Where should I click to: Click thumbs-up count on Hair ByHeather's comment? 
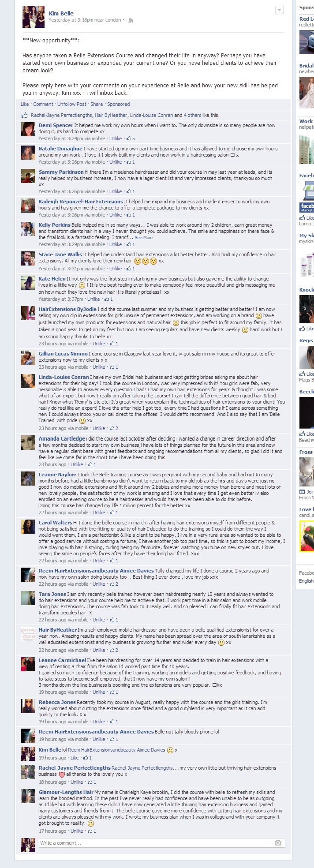(114, 650)
